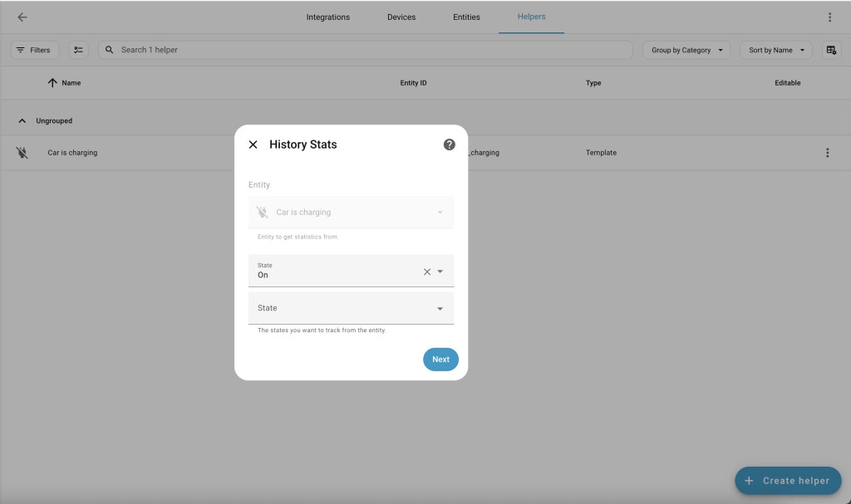Expand the State dropdown showing On

pyautogui.click(x=440, y=272)
